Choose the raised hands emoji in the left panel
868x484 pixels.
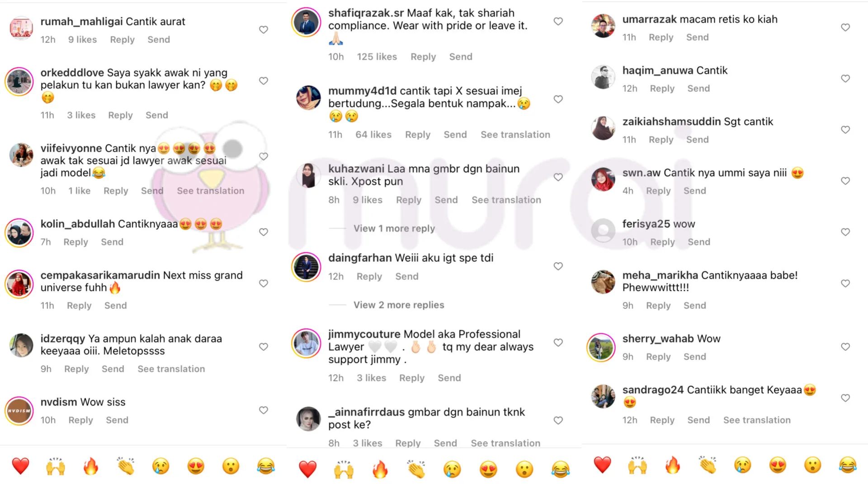coord(56,466)
